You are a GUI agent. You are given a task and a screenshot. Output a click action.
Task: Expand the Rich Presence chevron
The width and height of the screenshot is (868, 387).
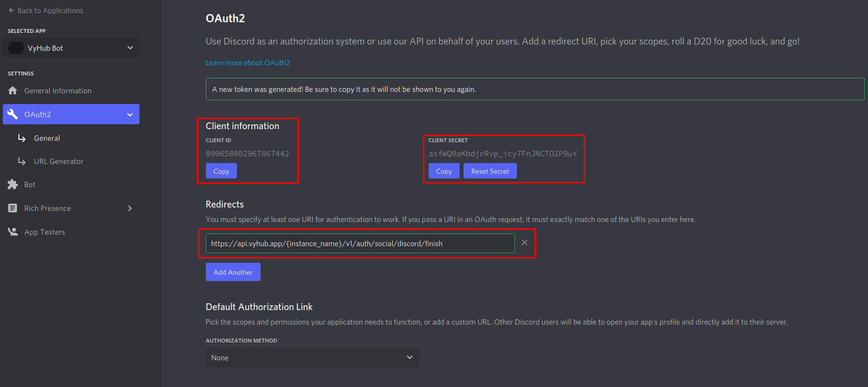tap(130, 208)
